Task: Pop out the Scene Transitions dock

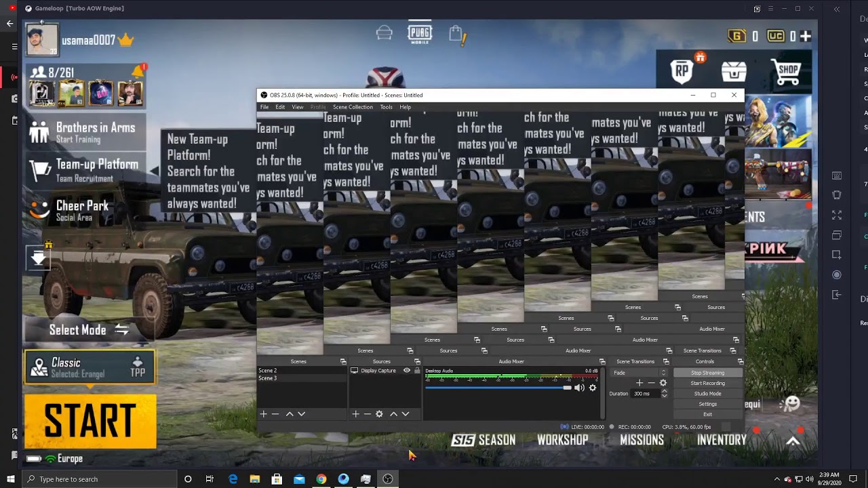Action: coord(666,361)
